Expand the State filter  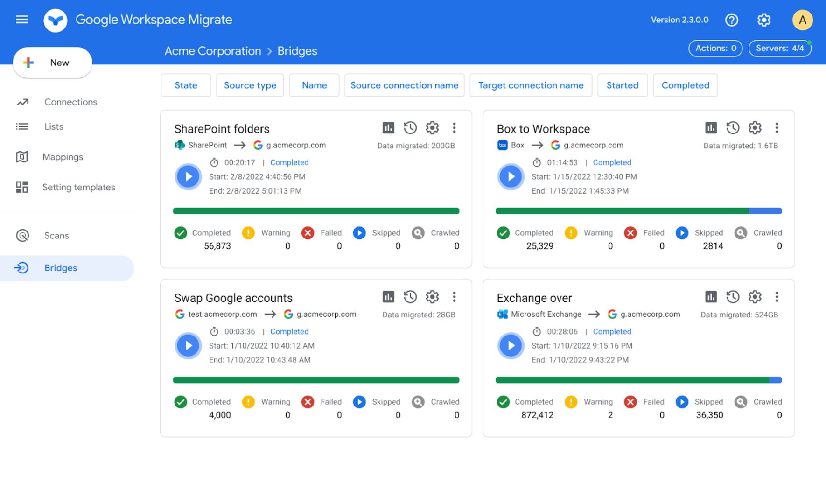[x=186, y=85]
